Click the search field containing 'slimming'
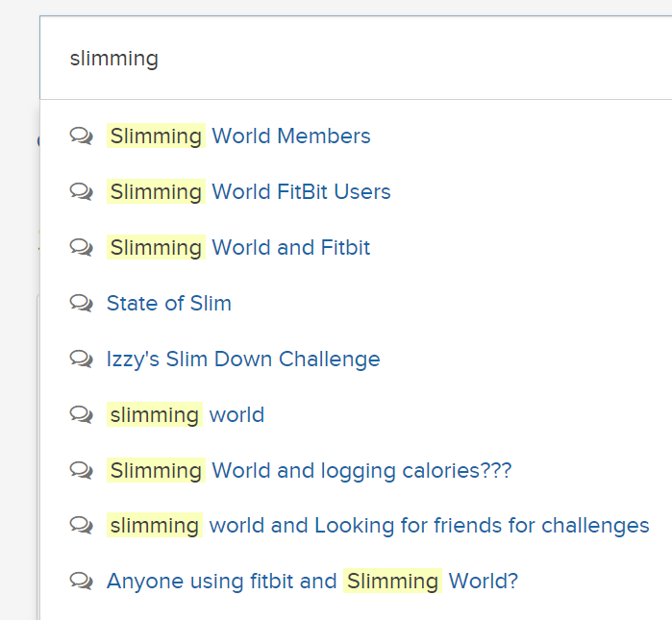 356,58
